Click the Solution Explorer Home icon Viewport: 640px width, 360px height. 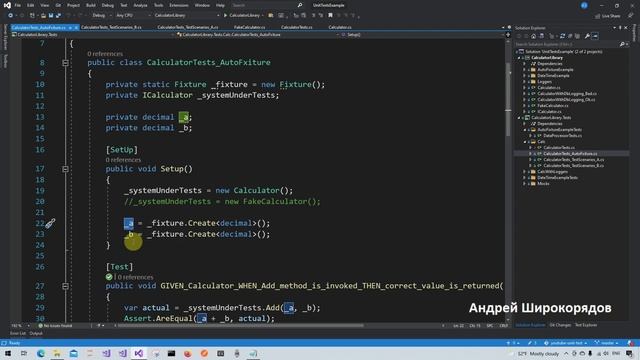[533, 36]
